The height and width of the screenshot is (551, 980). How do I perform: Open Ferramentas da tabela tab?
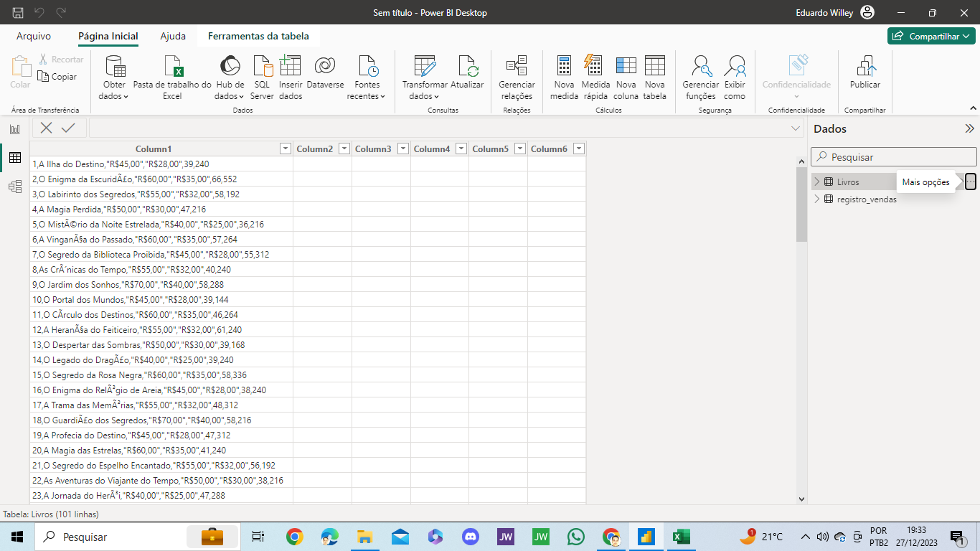tap(258, 36)
